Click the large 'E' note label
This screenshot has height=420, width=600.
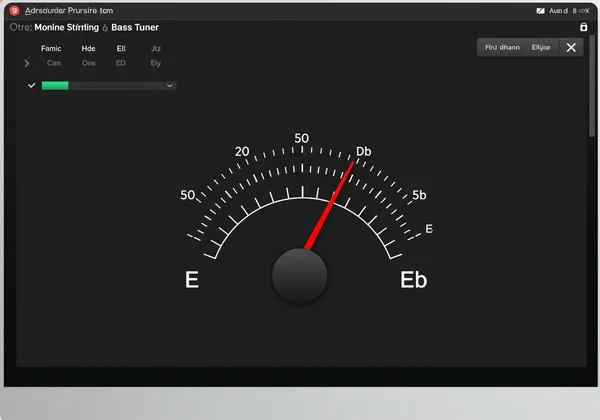pyautogui.click(x=192, y=280)
